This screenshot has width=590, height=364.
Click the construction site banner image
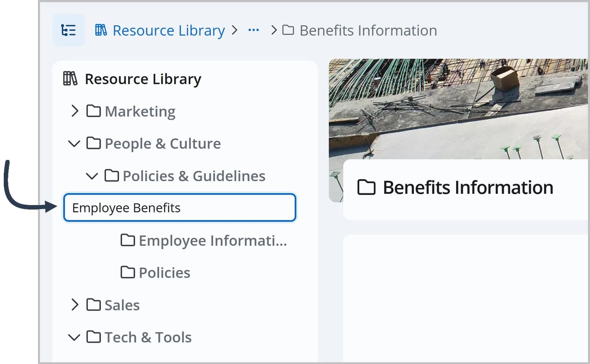click(459, 109)
